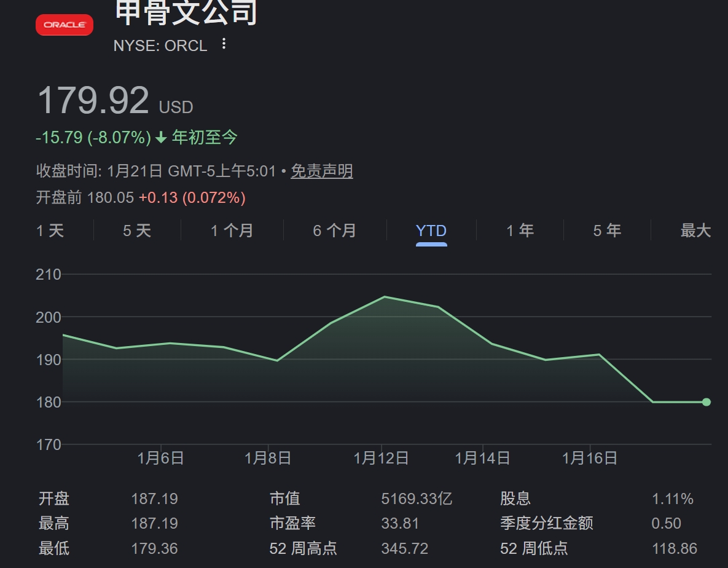
Task: Click the peak point near 1月12日
Action: click(384, 296)
